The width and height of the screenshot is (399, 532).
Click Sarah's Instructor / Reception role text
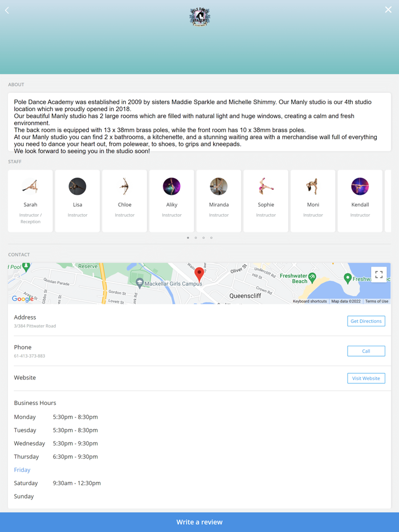click(x=30, y=218)
